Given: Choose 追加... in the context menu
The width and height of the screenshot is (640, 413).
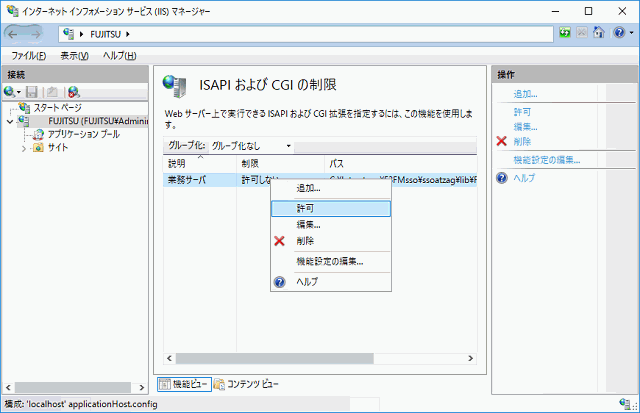Looking at the screenshot, I should point(331,189).
